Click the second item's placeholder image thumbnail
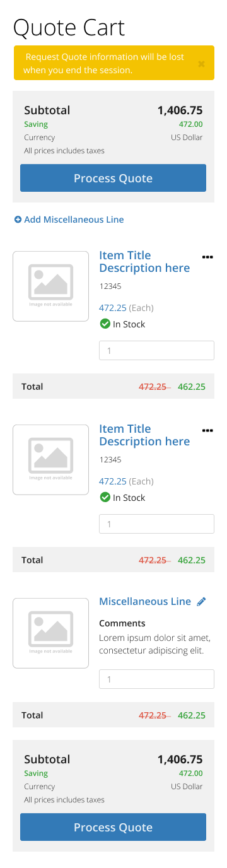The height and width of the screenshot is (868, 227). click(51, 460)
